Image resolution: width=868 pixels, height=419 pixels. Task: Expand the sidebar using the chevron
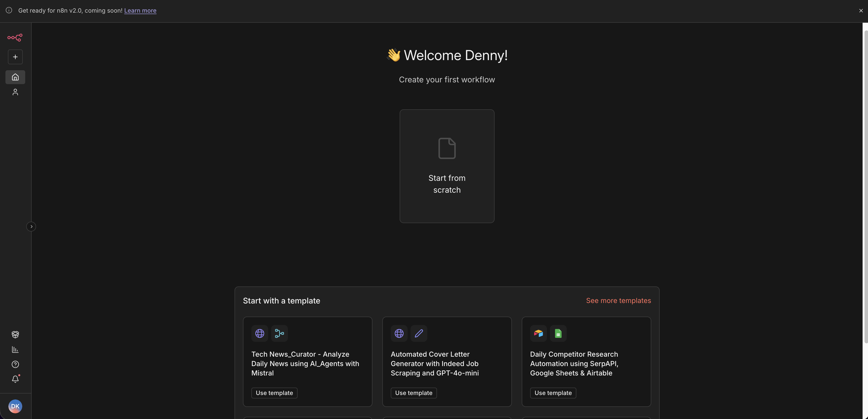[x=31, y=226]
